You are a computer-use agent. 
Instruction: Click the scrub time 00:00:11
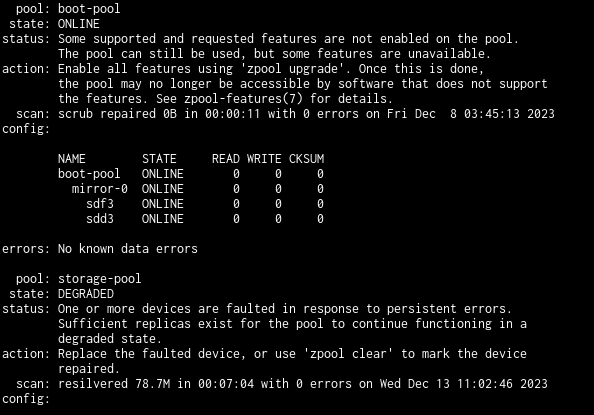point(233,114)
